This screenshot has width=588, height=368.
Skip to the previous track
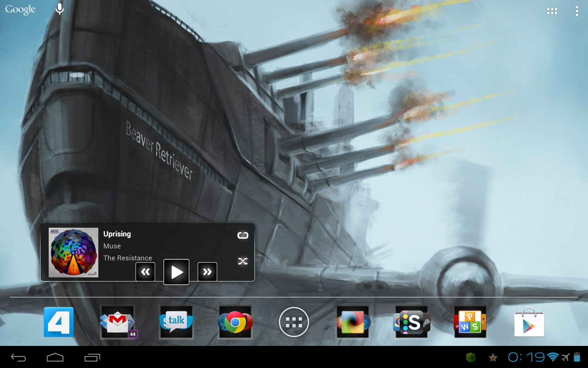click(145, 272)
